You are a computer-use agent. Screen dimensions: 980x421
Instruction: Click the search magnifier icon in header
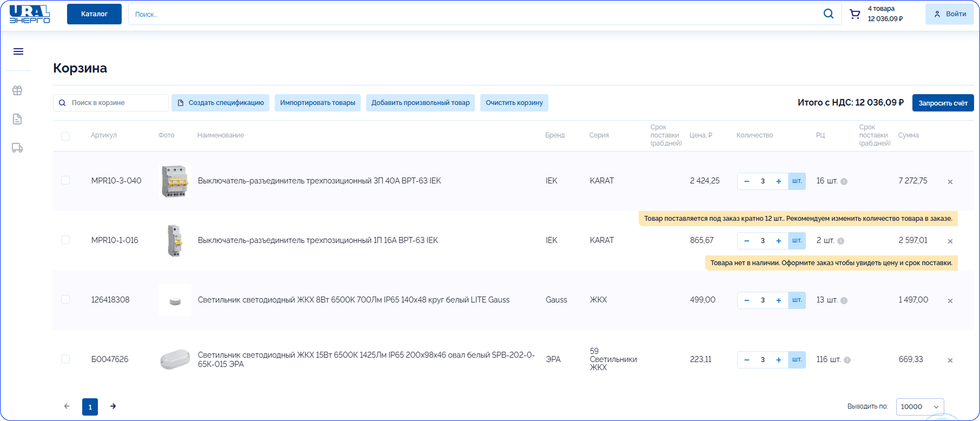coord(828,14)
